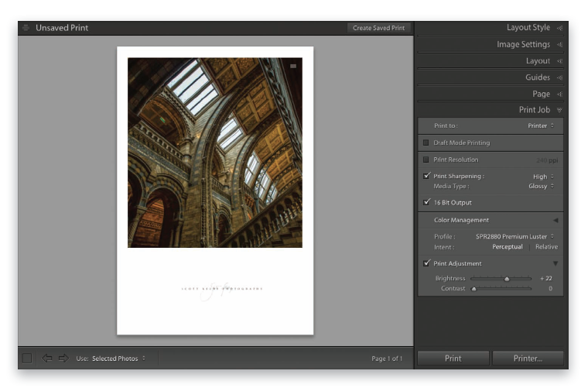Click the Create Saved Print button

378,28
